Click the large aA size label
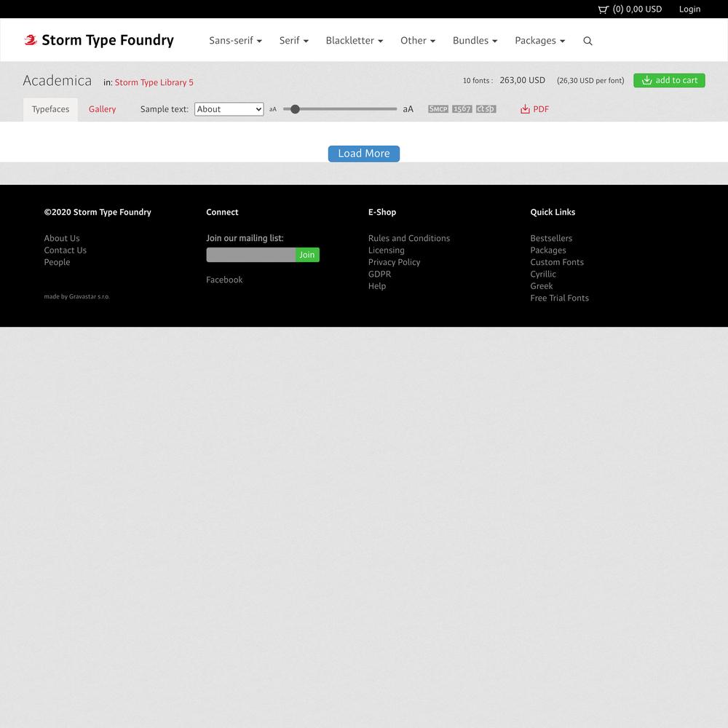Image resolution: width=728 pixels, height=728 pixels. coord(408,109)
